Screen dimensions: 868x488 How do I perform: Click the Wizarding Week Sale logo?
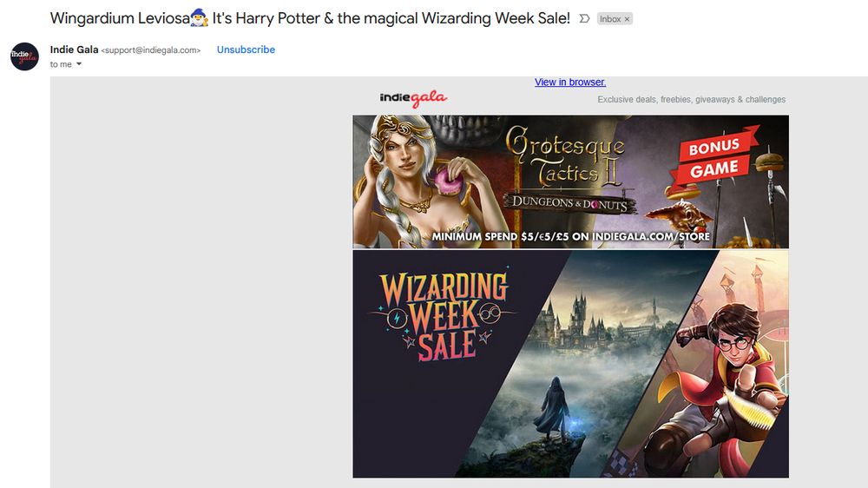click(443, 316)
